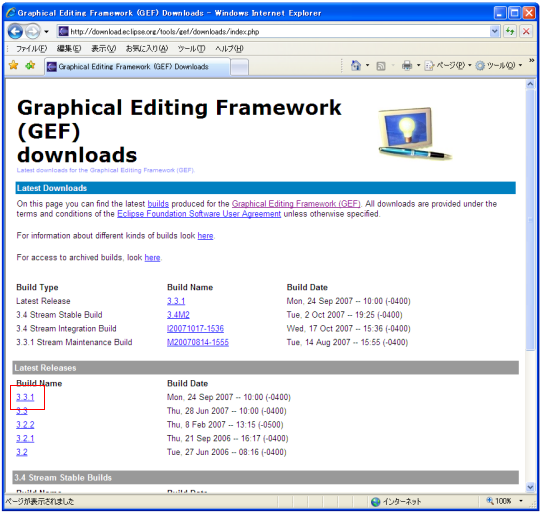Viewport: 540px width, 513px height.
Task: Click the Print icon in toolbar
Action: click(407, 65)
